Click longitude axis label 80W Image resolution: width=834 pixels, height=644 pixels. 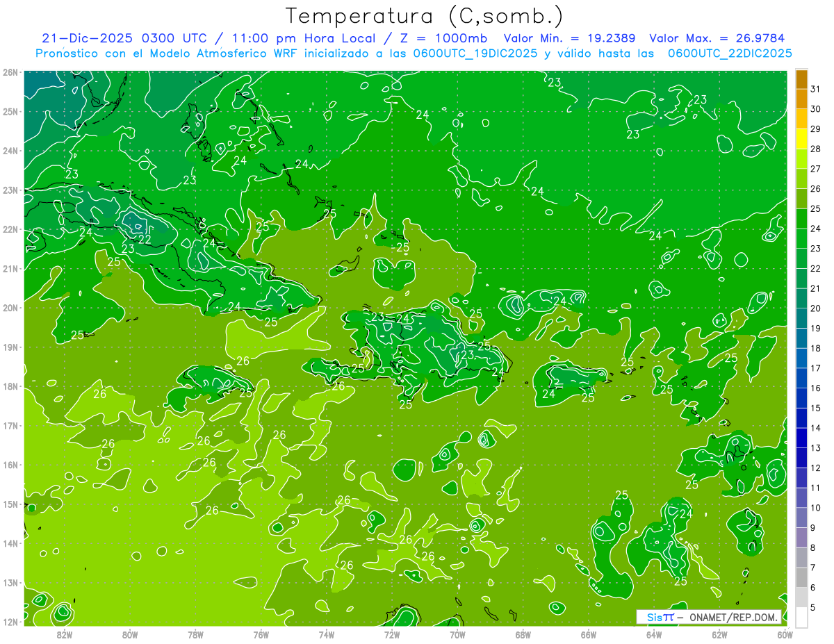coord(129,634)
